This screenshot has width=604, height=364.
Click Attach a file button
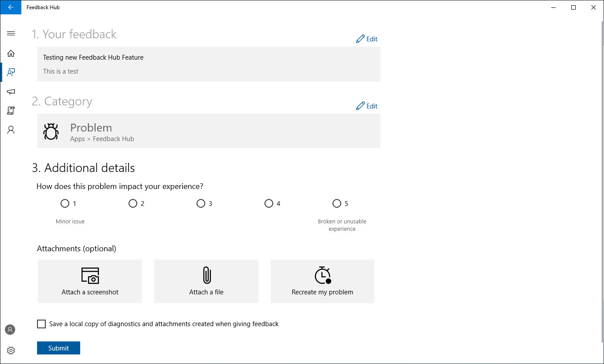[206, 281]
